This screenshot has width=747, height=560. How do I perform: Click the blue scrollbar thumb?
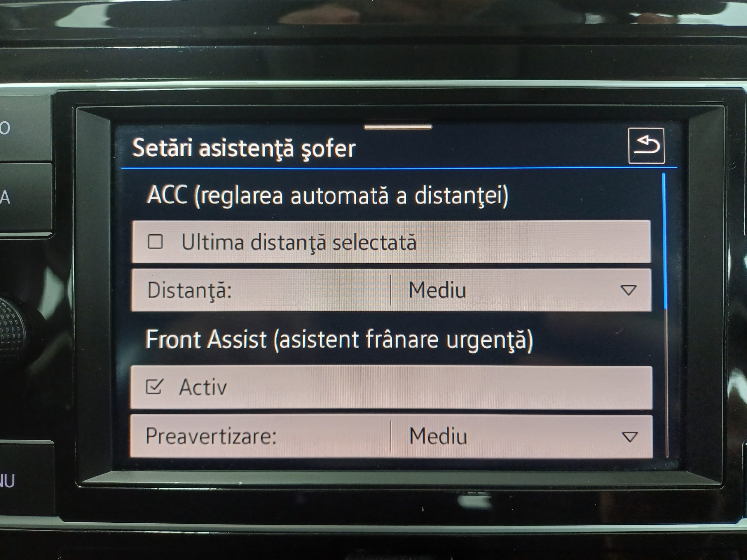coord(665,241)
